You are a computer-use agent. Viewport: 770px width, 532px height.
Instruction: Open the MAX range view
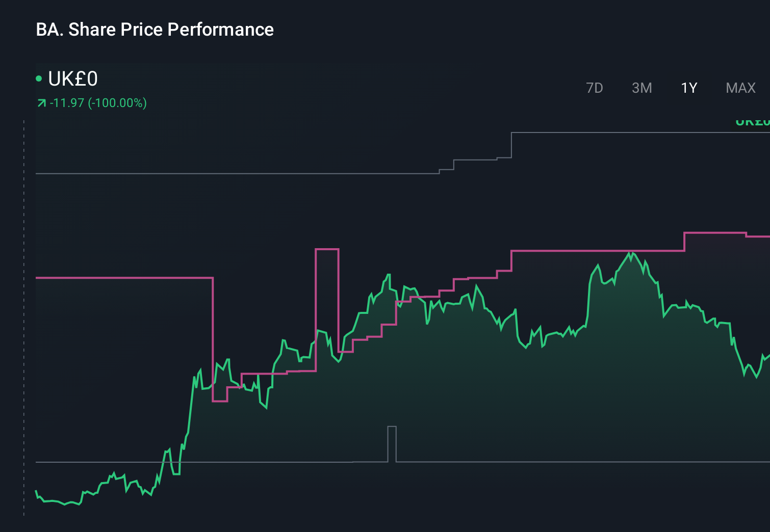[x=740, y=88]
